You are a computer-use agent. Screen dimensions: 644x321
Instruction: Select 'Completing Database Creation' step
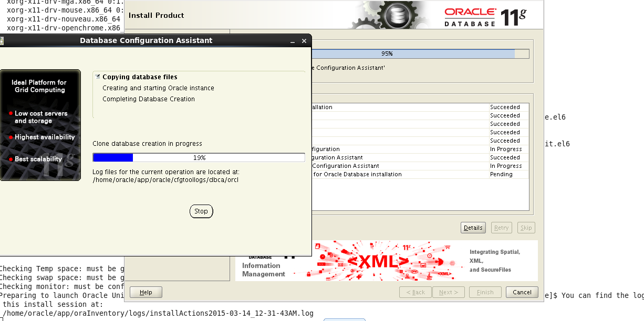tap(149, 99)
